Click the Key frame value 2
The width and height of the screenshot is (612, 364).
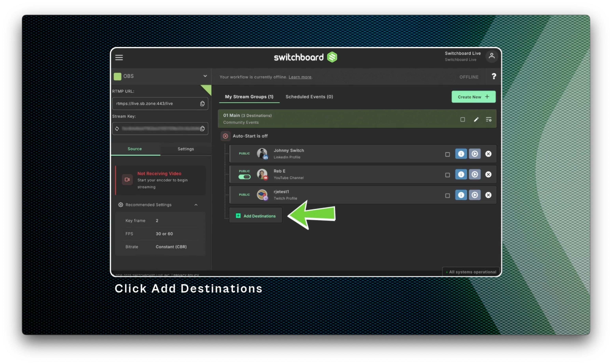(157, 221)
